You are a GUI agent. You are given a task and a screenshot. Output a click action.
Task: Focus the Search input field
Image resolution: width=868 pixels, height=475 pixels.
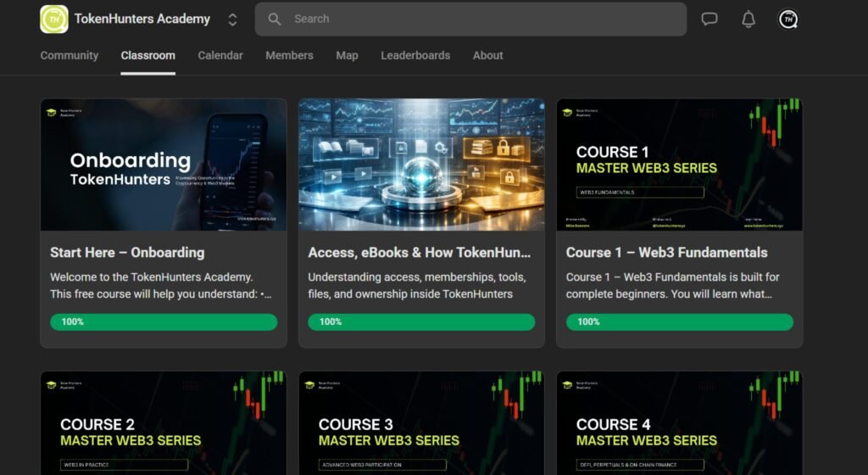470,19
